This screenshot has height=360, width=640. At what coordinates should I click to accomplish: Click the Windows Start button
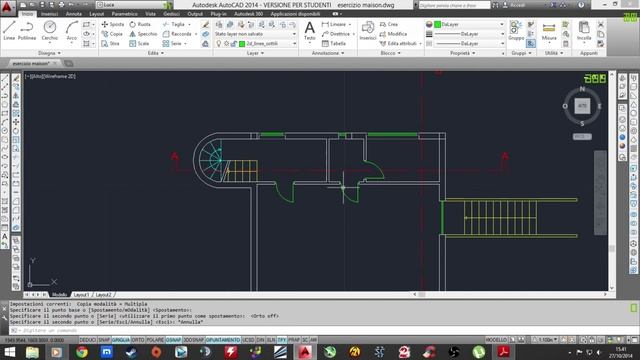point(9,352)
